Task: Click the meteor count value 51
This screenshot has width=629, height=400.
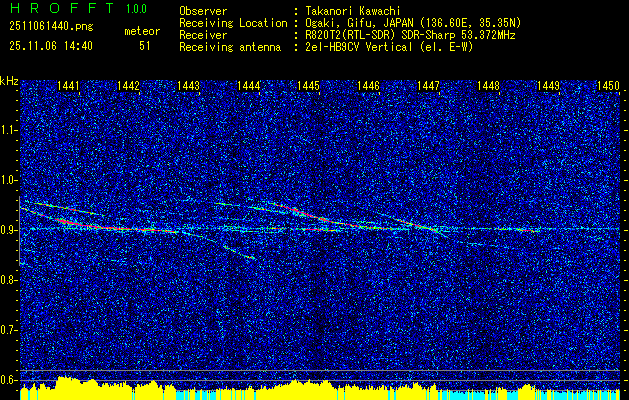Action: click(x=145, y=46)
